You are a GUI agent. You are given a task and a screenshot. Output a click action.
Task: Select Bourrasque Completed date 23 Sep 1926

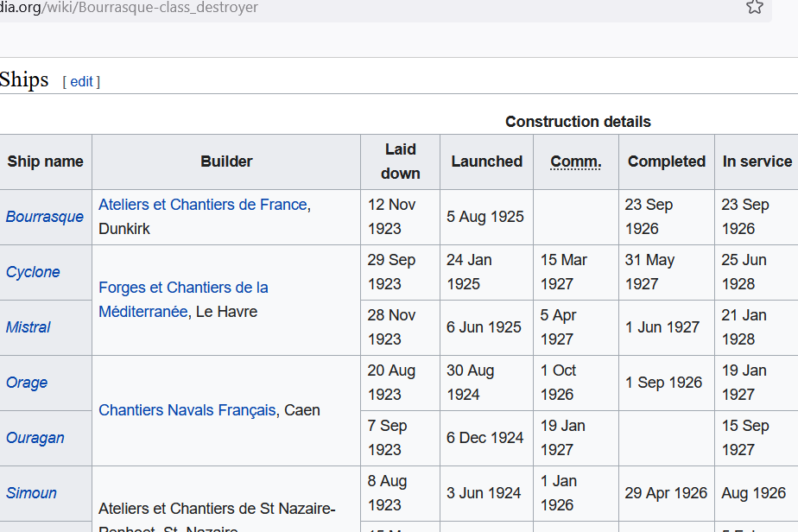click(x=649, y=217)
